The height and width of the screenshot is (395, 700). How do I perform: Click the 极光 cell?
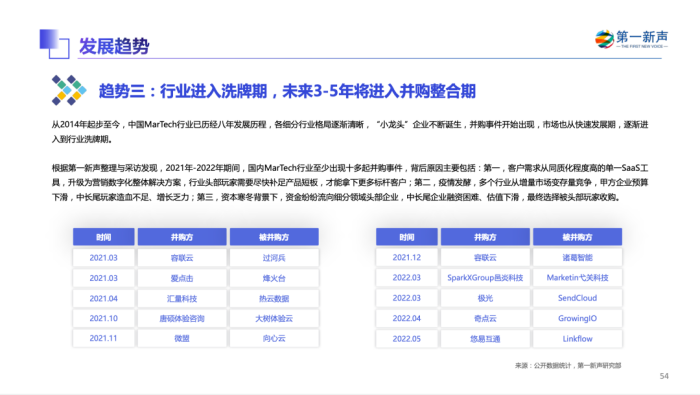(x=485, y=298)
